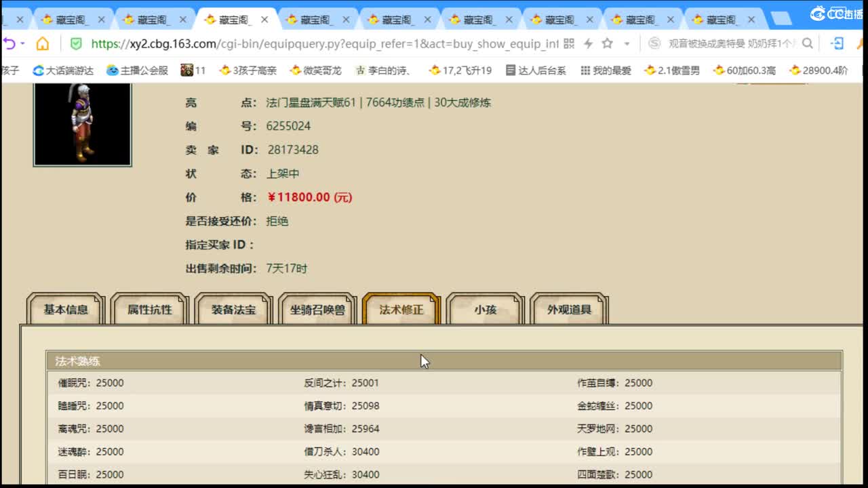868x488 pixels.
Task: Open the QR code icon in address bar
Action: pos(569,44)
